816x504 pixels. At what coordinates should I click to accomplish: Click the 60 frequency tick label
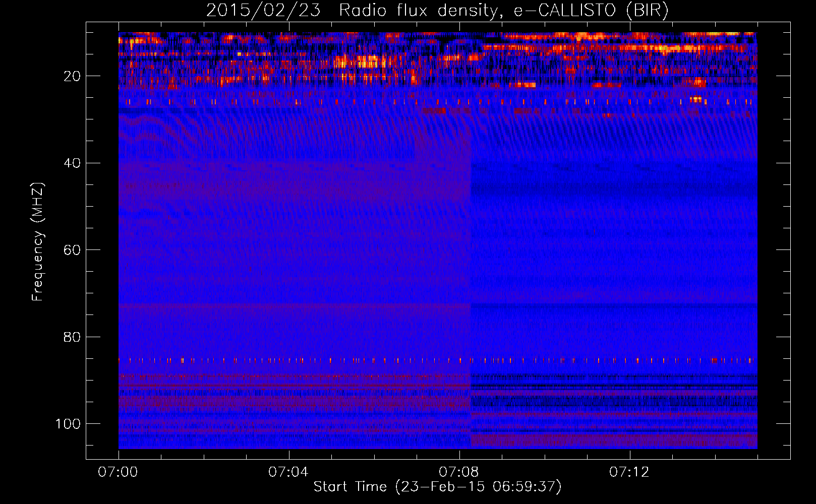click(72, 250)
